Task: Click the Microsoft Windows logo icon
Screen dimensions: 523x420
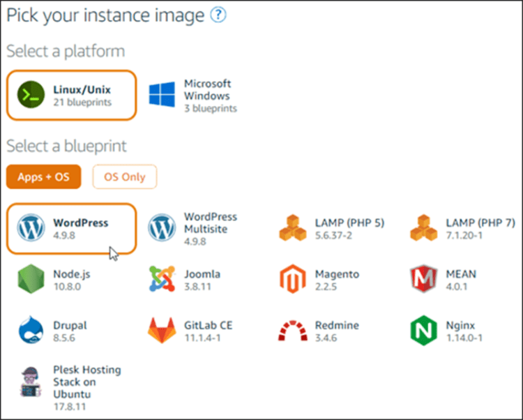Action: [x=162, y=95]
